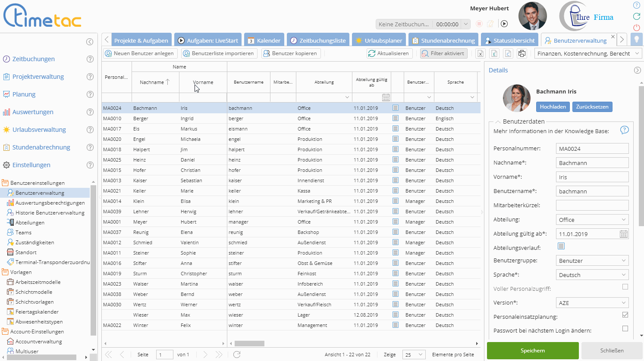This screenshot has width=644, height=361.
Task: Click the green Speichern button
Action: [x=533, y=351]
